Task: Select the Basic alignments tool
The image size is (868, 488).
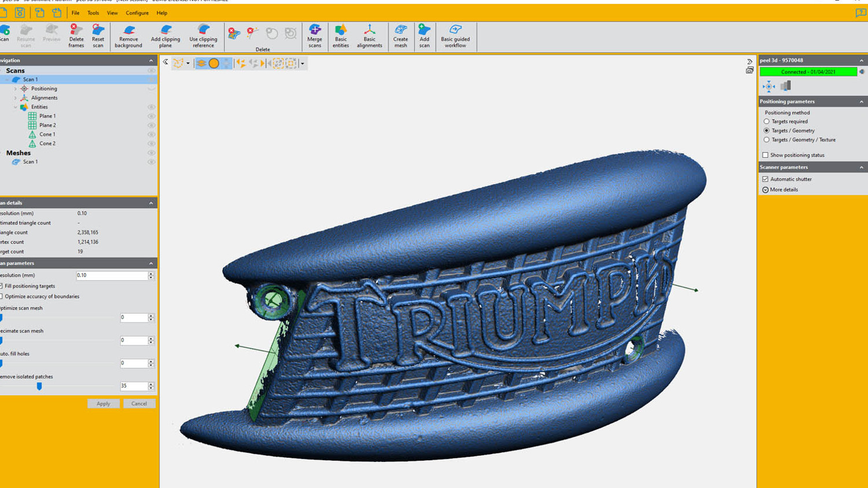Action: pos(369,36)
